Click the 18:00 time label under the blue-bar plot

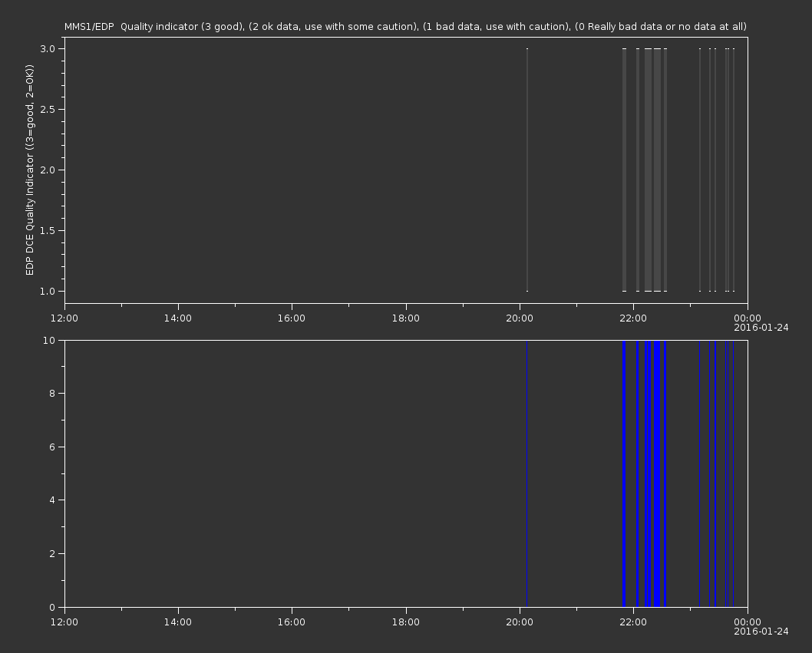pyautogui.click(x=405, y=622)
